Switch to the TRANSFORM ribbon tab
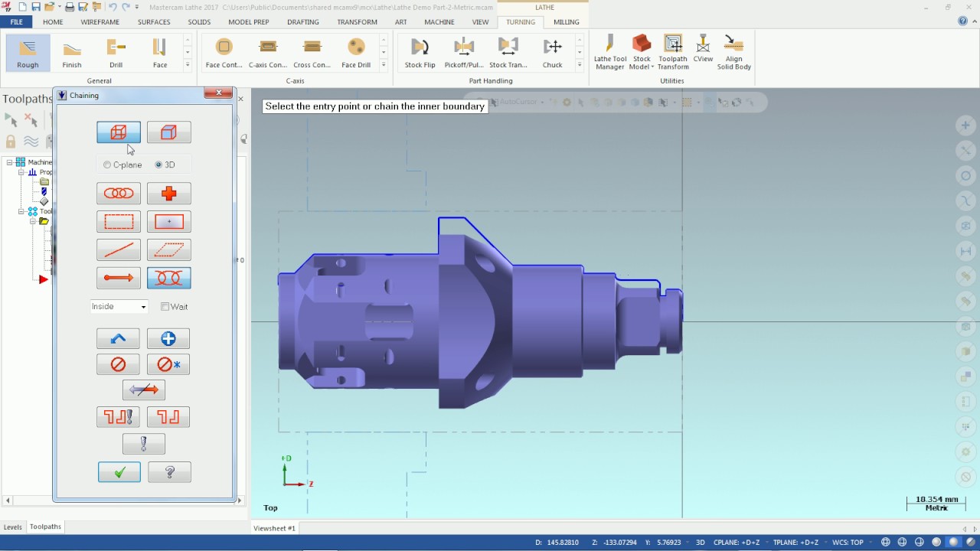The height and width of the screenshot is (551, 980). click(357, 22)
